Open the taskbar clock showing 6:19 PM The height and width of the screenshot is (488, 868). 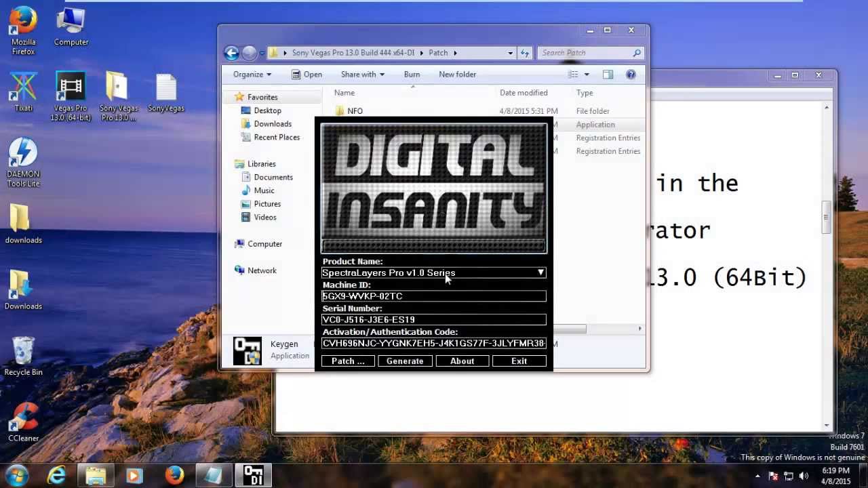tap(835, 476)
